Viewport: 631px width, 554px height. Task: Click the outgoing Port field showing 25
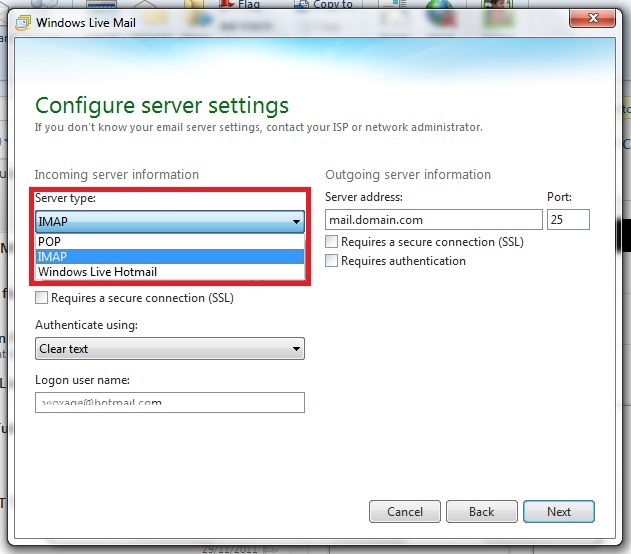click(568, 220)
